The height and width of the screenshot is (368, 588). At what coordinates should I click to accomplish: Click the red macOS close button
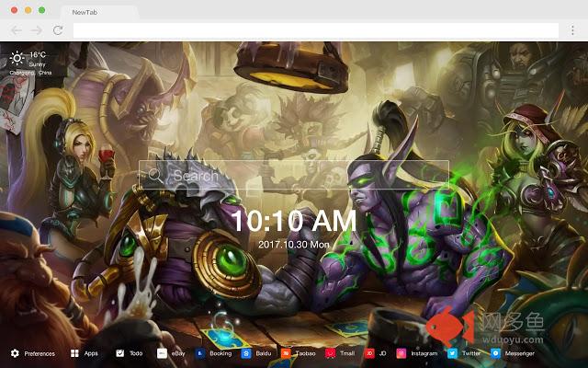(x=15, y=10)
